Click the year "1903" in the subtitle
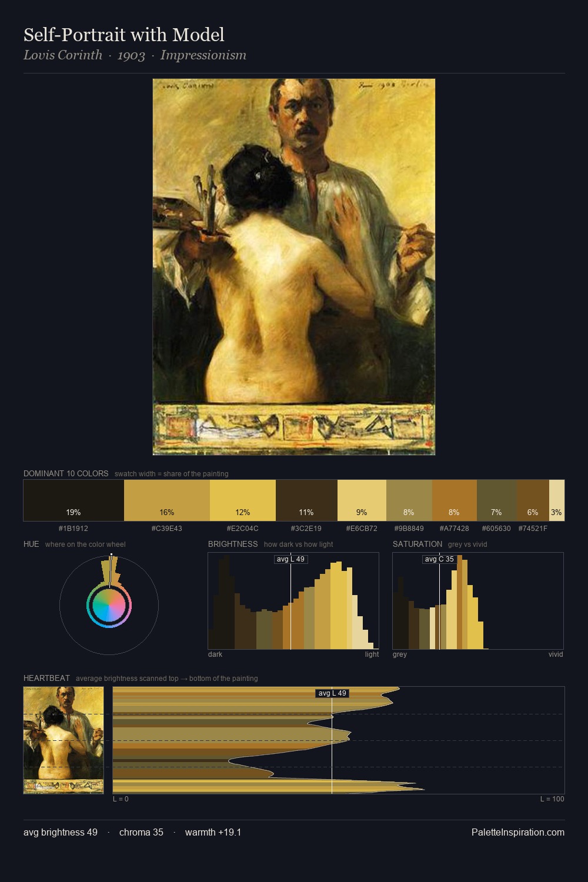The image size is (588, 882). click(131, 55)
